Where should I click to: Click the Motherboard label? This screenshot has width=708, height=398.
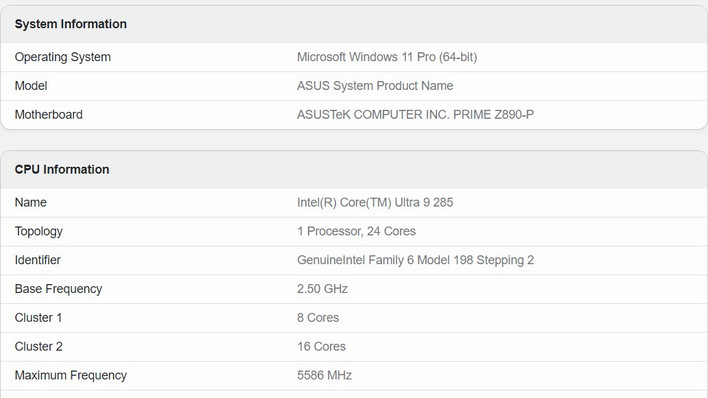(48, 115)
